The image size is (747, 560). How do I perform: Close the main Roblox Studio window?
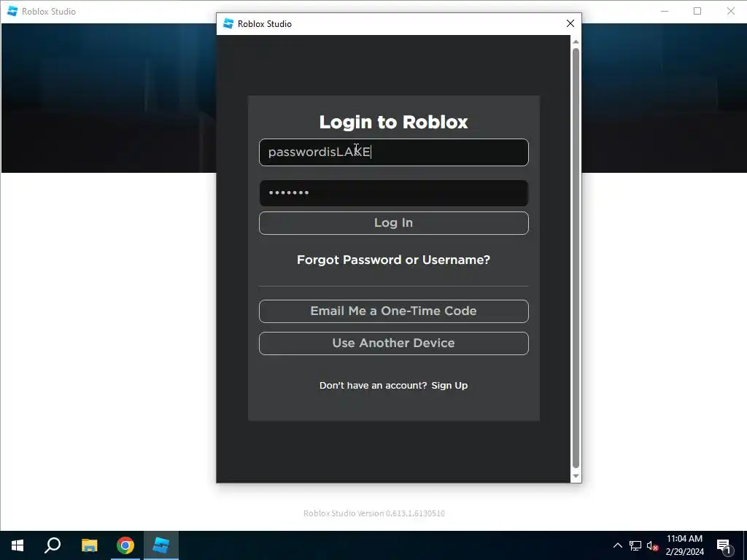pyautogui.click(x=731, y=11)
